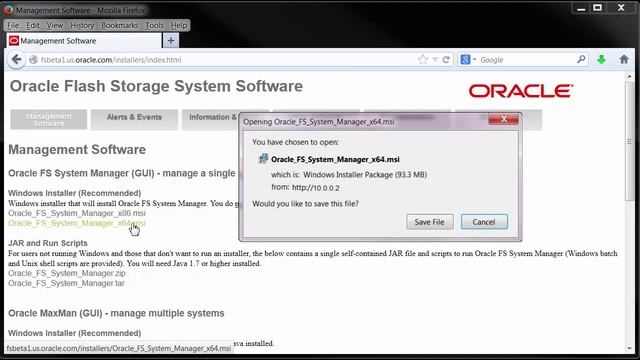
Task: Click 'from: http://10.0.0.2' text
Action: click(305, 188)
